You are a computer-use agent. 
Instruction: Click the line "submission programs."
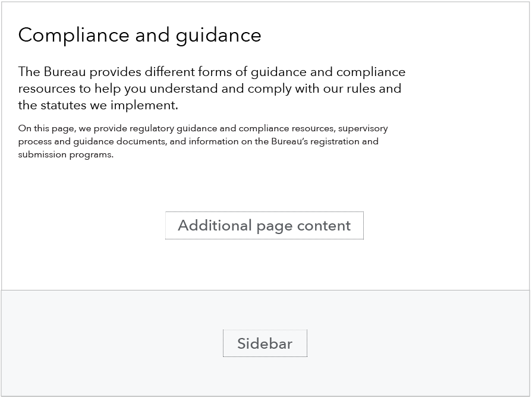(x=66, y=154)
